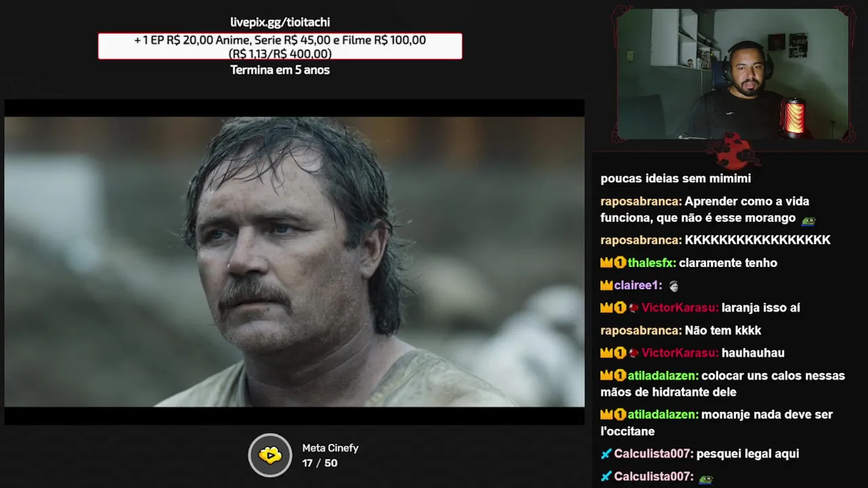The width and height of the screenshot is (868, 488).
Task: Click username VictorKarasu on the 'laranja isso aí' message
Action: [x=680, y=308]
